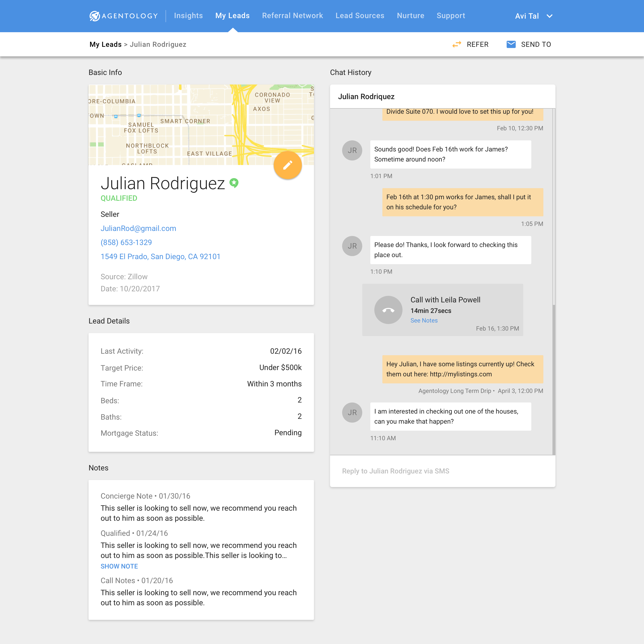Click the JR avatar beside the 1:01 PM message
This screenshot has height=644, width=644.
click(x=352, y=150)
